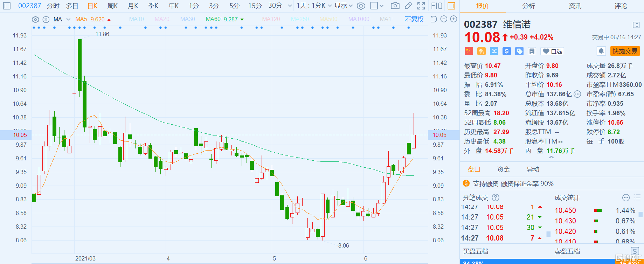Open the layout icon beside stock name
The height and width of the screenshot is (264, 644).
click(x=636, y=25)
